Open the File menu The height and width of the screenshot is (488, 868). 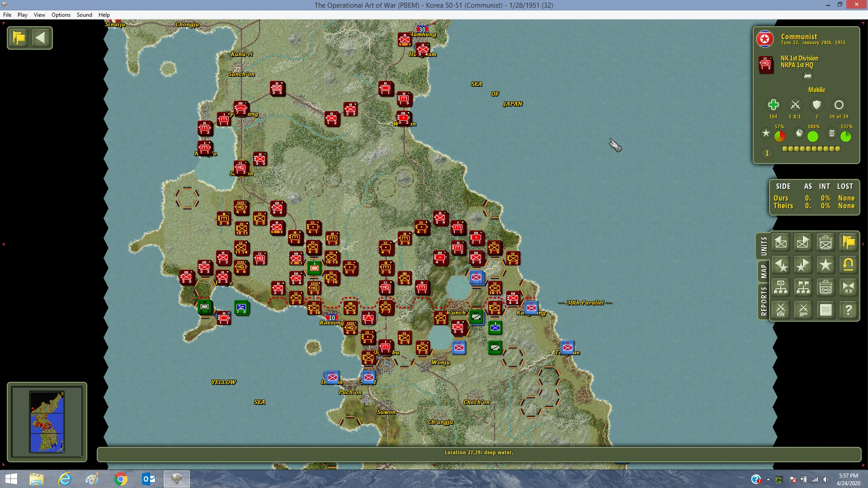coord(7,15)
